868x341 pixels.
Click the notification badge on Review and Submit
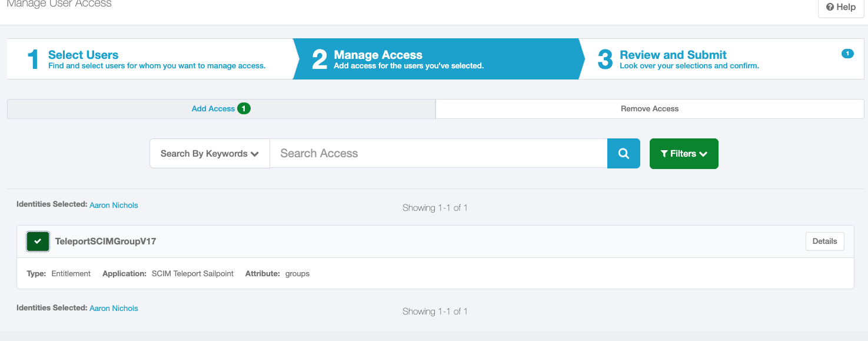pos(847,53)
